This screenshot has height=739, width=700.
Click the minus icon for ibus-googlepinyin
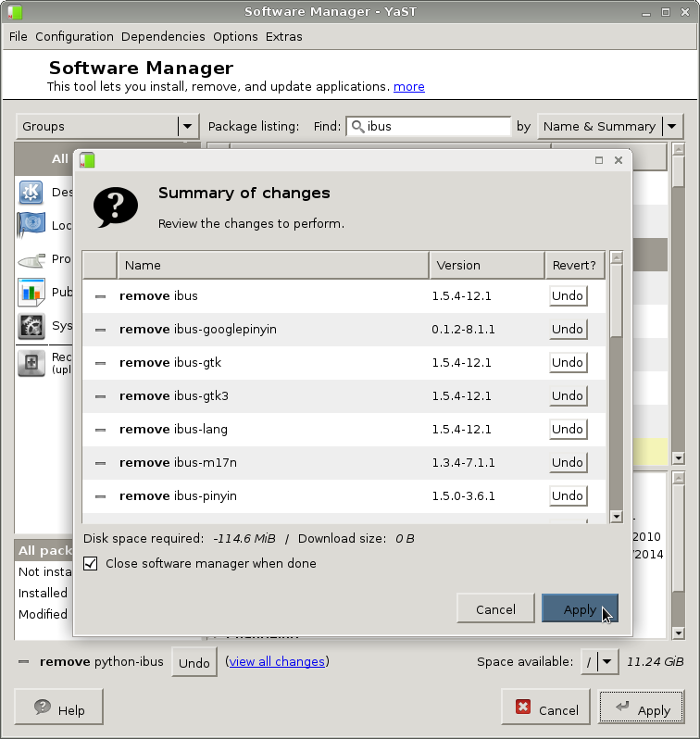coord(100,330)
